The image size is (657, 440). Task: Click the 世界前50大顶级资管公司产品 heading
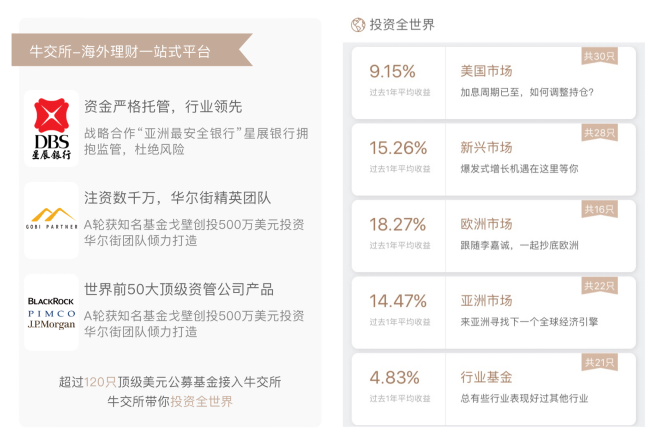click(x=179, y=289)
